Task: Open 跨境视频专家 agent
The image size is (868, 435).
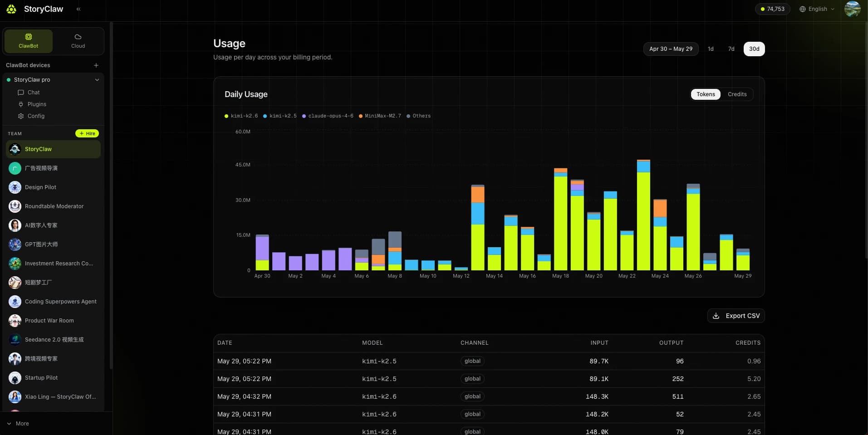Action: click(54, 359)
